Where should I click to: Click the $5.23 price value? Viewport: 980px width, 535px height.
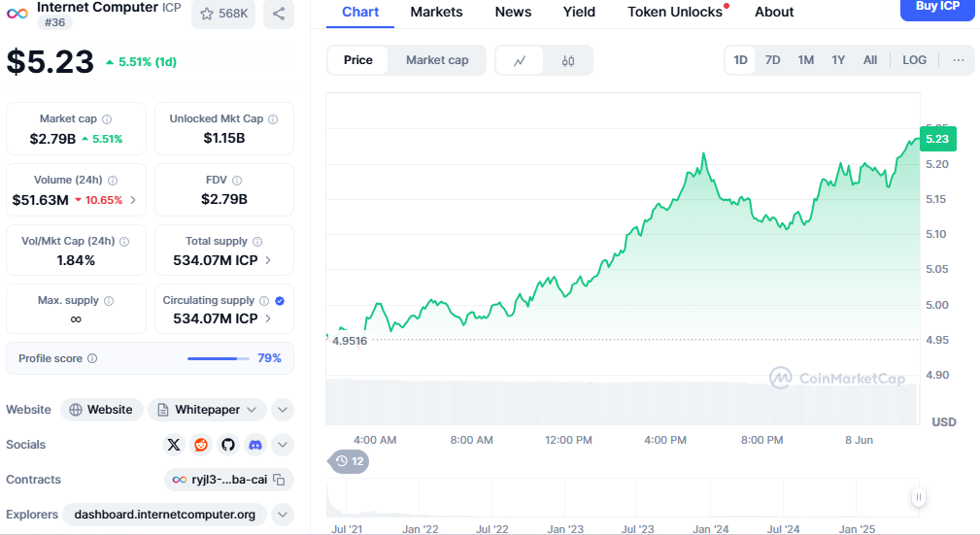50,61
